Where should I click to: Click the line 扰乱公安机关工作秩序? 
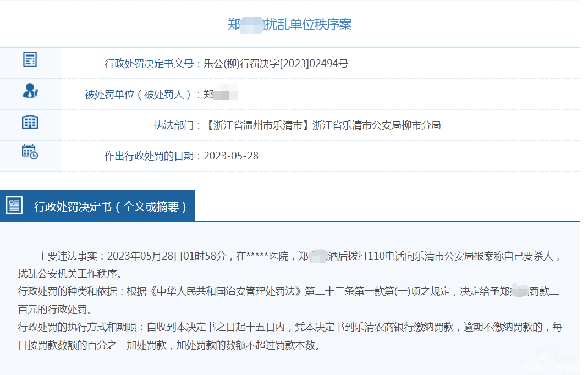[x=70, y=274]
